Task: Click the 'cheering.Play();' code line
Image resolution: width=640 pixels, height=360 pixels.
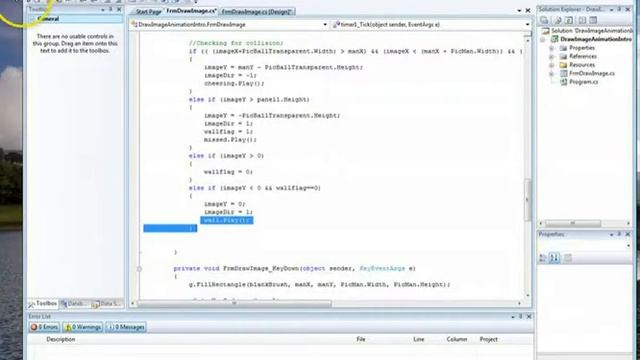Action: point(234,83)
